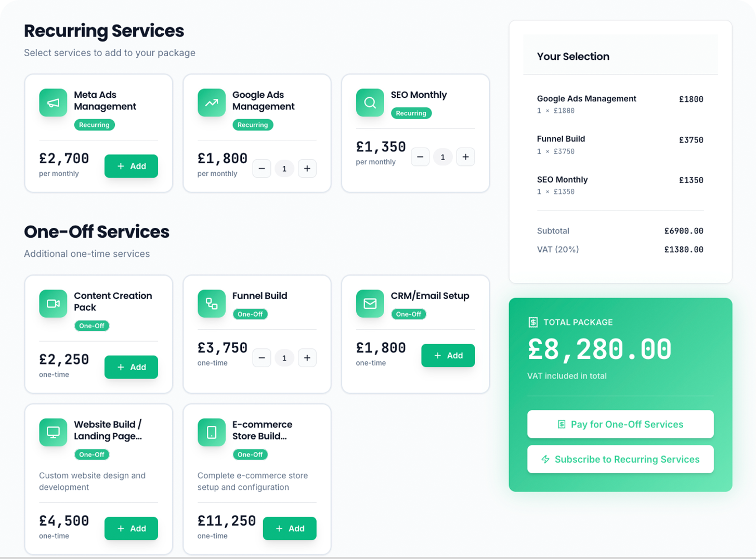756x559 pixels.
Task: Click the E-commerce Store tablet icon
Action: pos(212,432)
